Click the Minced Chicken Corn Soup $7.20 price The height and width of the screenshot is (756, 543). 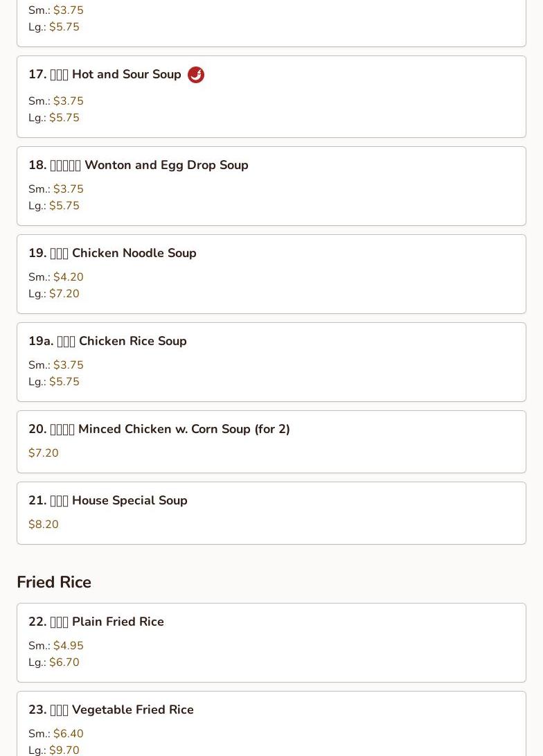point(44,453)
